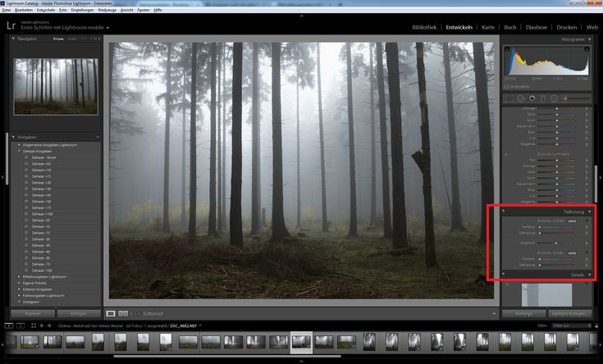Toggle shadow clipping indicator in histogram
Viewport: 603px width, 364px height.
coord(507,49)
